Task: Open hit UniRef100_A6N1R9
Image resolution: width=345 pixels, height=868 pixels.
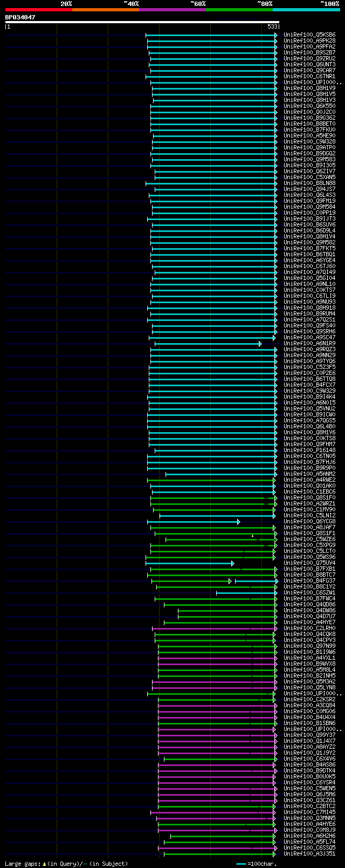Action: click(309, 344)
